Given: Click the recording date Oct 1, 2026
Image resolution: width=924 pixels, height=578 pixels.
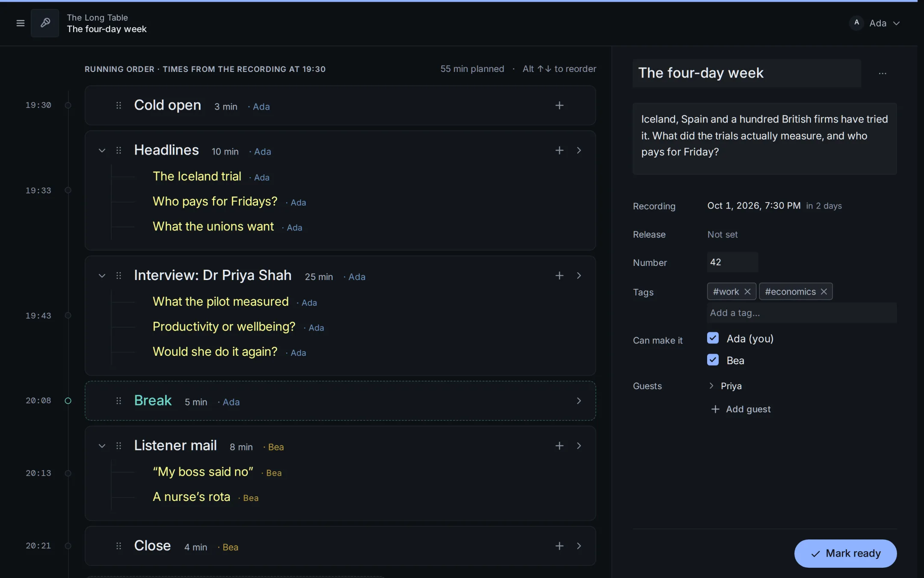Looking at the screenshot, I should click(754, 206).
